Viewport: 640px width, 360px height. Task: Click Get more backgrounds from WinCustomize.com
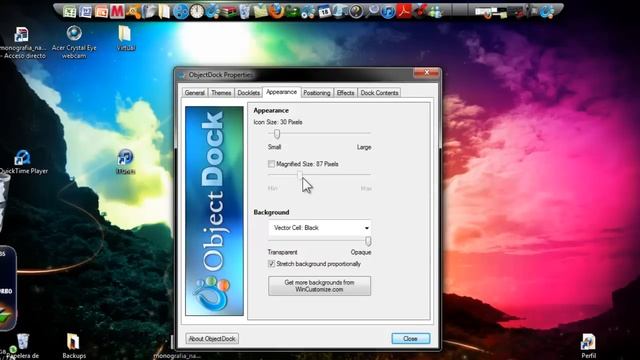click(320, 286)
